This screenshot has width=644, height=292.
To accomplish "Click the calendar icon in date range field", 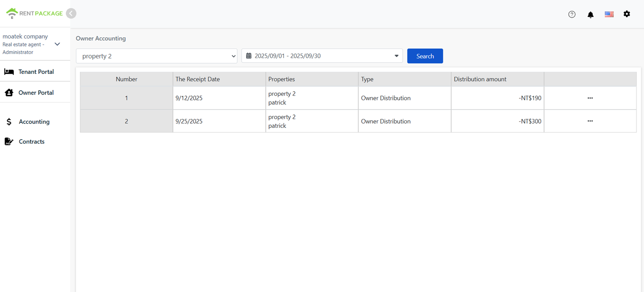I will [249, 56].
